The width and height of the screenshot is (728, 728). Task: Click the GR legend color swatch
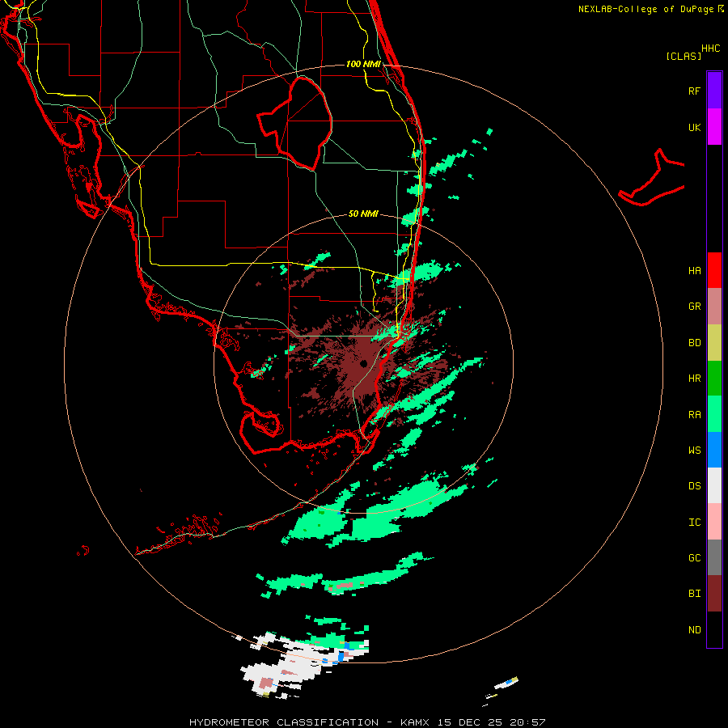[x=714, y=307]
